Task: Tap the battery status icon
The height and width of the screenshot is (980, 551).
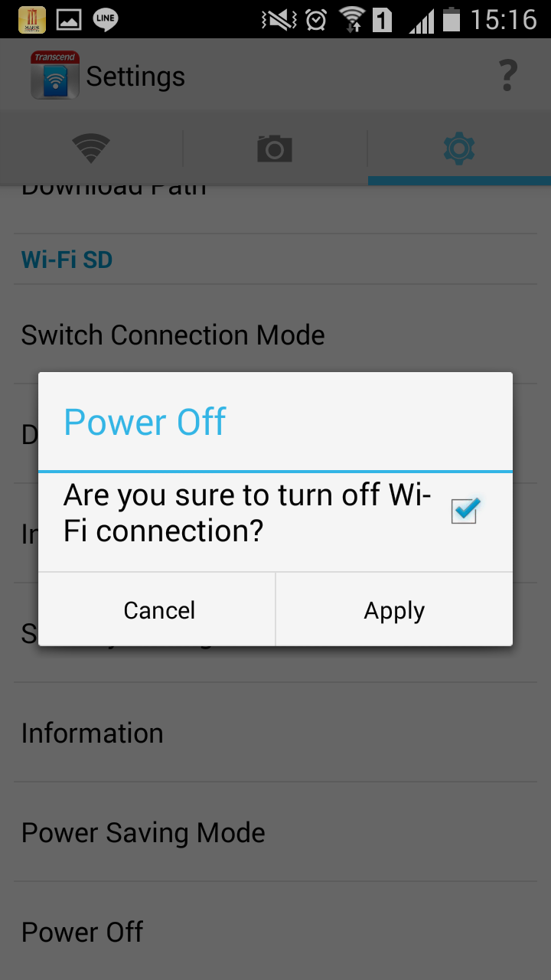Action: [x=452, y=19]
